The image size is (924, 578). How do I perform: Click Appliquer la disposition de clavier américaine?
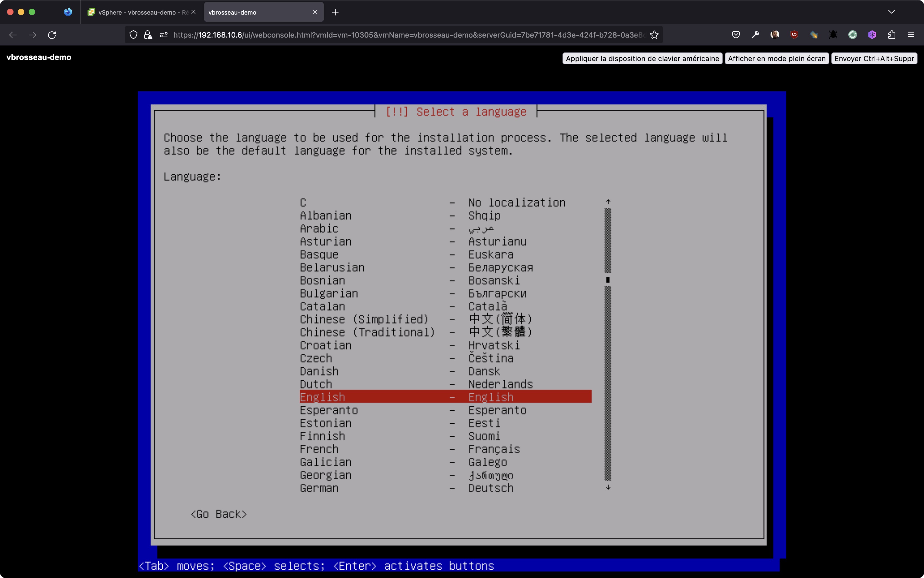click(x=642, y=58)
